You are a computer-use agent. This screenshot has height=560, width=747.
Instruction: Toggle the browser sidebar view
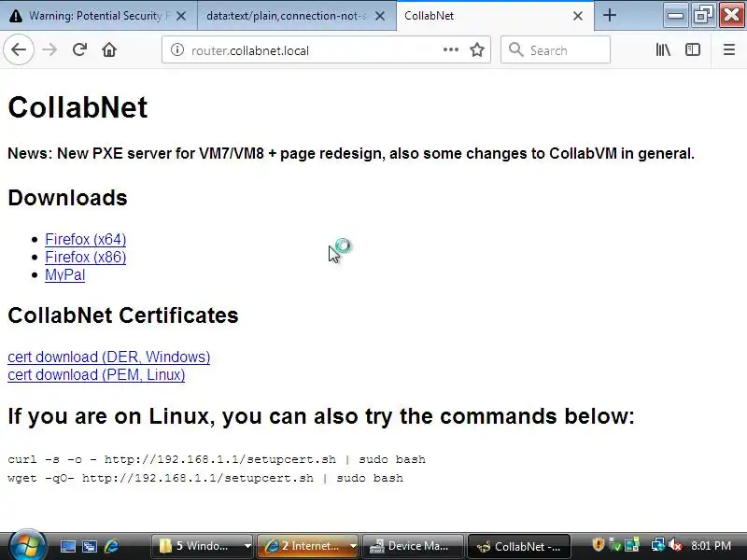pyautogui.click(x=693, y=49)
